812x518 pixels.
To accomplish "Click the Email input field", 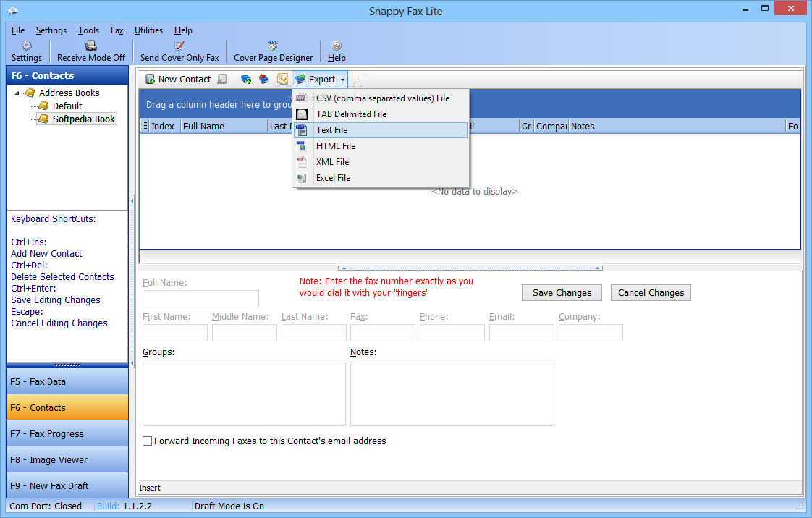I will pyautogui.click(x=522, y=333).
